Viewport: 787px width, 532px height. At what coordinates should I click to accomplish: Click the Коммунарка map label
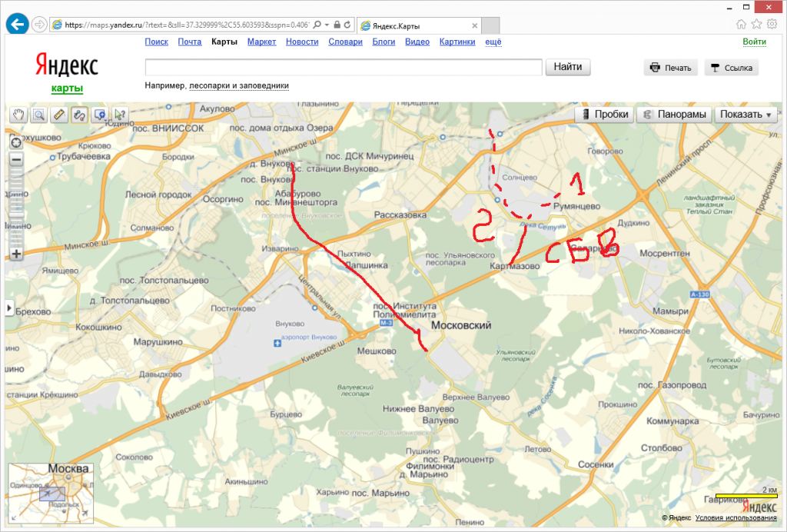tap(672, 421)
